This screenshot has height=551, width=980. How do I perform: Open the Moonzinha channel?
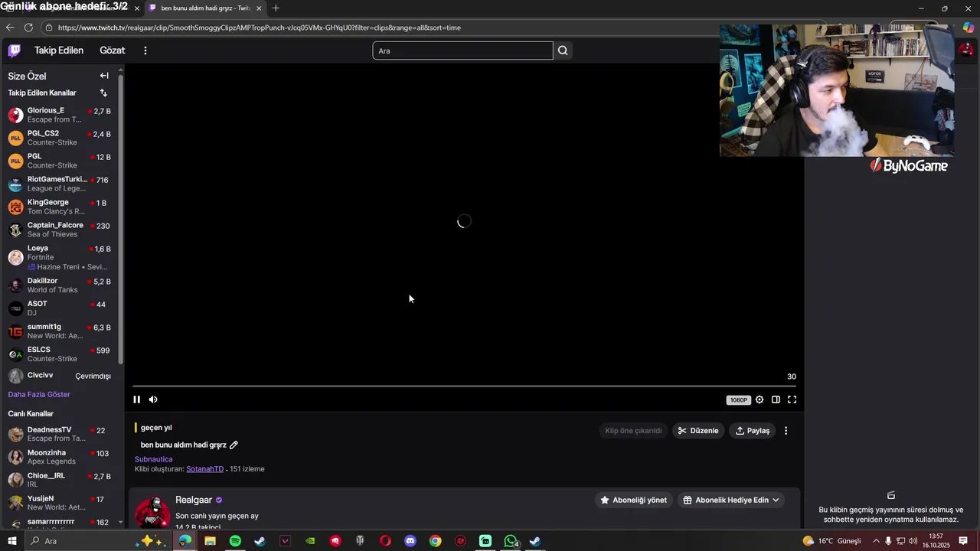coord(60,457)
